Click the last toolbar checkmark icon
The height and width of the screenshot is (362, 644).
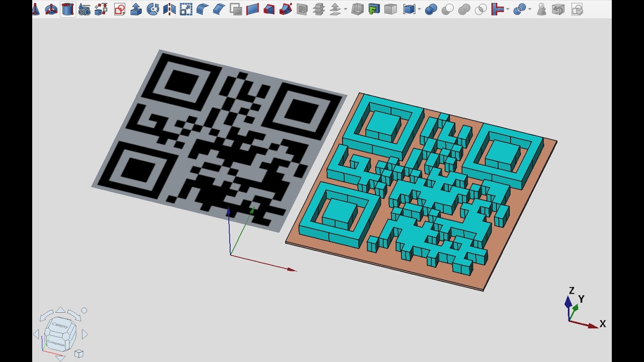(x=577, y=9)
